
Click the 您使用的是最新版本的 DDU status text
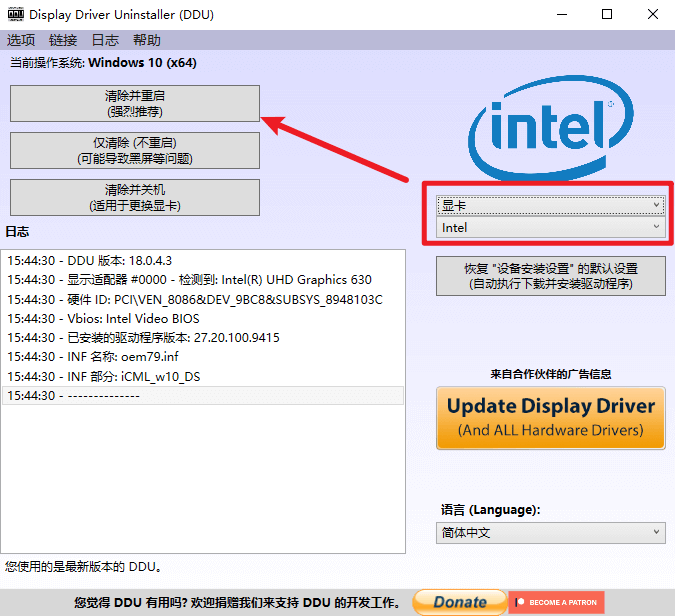(84, 566)
